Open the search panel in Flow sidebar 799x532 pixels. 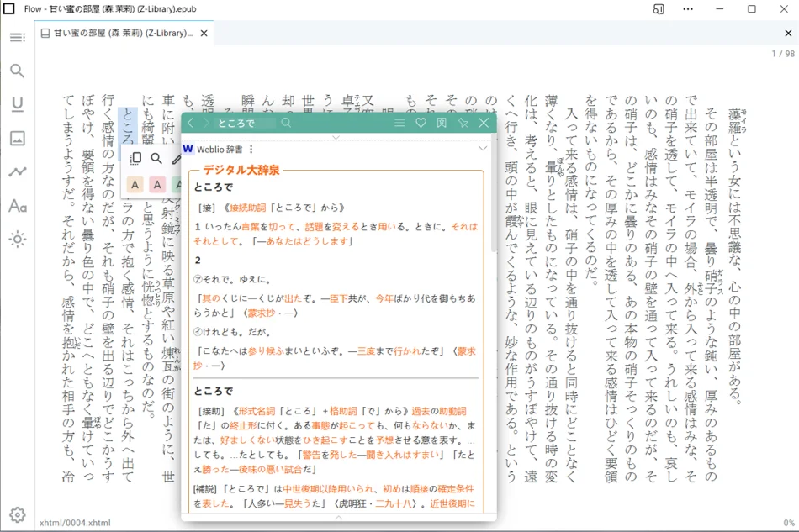[x=18, y=71]
